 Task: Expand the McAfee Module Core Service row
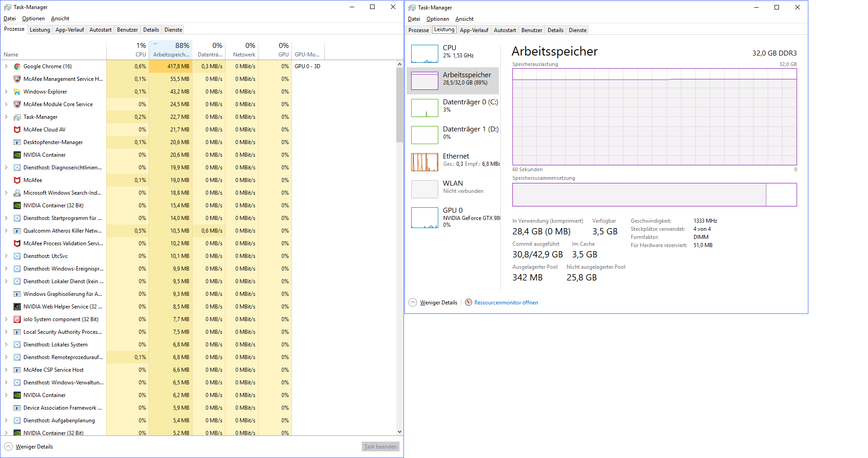click(6, 104)
